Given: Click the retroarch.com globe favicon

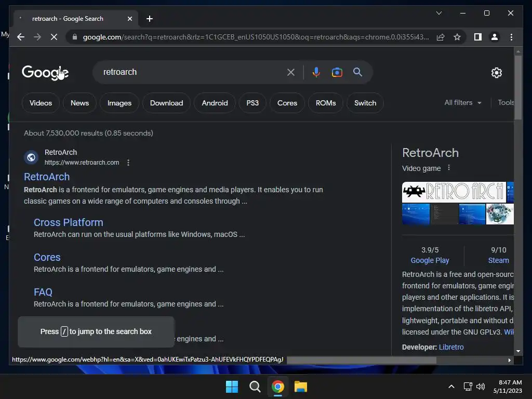Looking at the screenshot, I should coord(31,157).
